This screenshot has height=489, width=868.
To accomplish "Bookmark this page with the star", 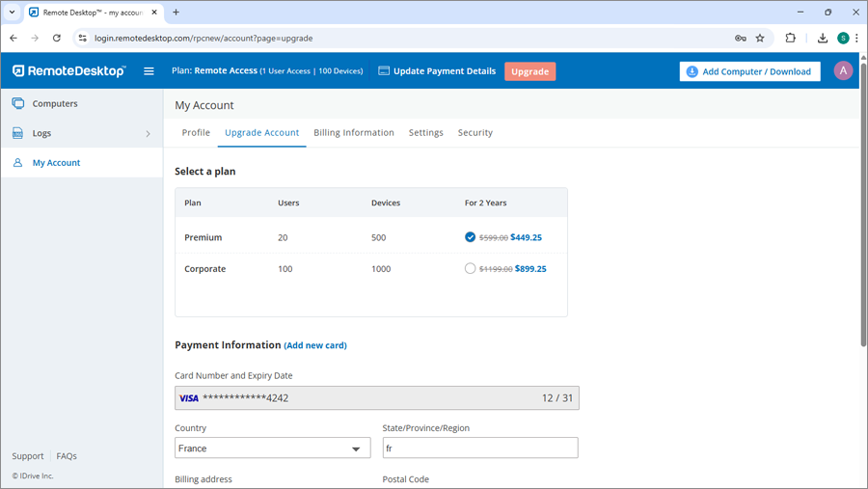I will 760,39.
